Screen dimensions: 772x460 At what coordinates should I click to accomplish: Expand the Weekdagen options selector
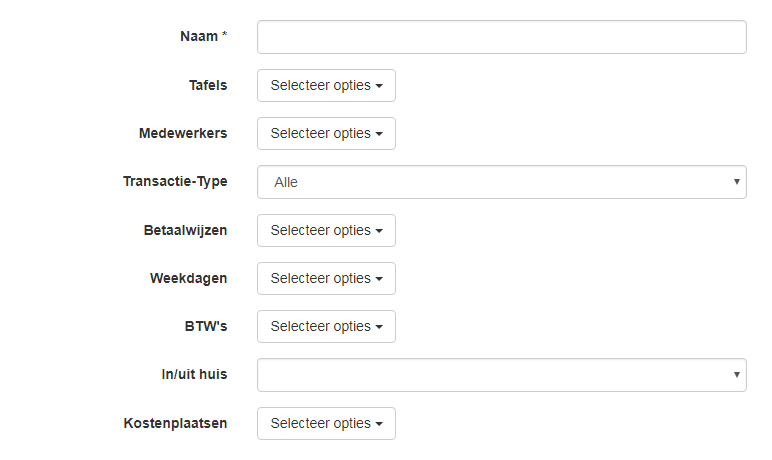click(326, 279)
